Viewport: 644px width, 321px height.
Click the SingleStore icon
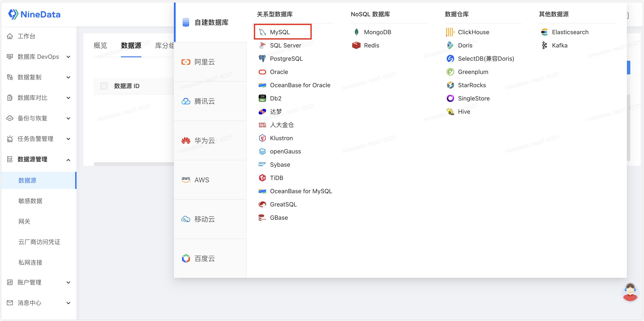450,99
